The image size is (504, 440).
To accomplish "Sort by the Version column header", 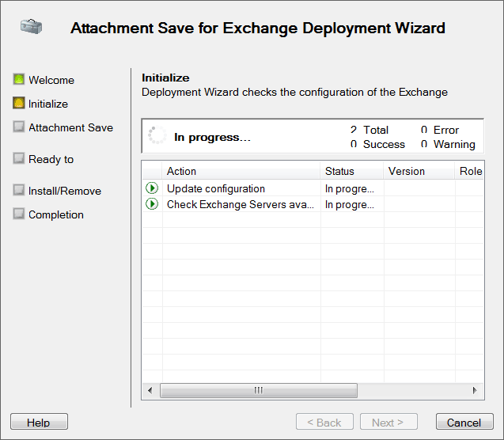I will pos(419,171).
